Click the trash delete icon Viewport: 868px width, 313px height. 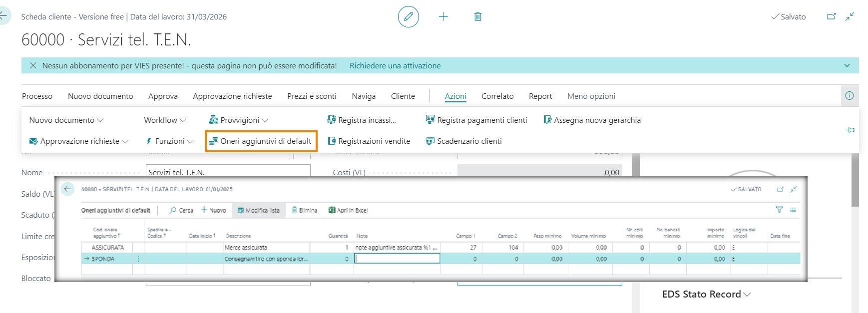tap(477, 17)
